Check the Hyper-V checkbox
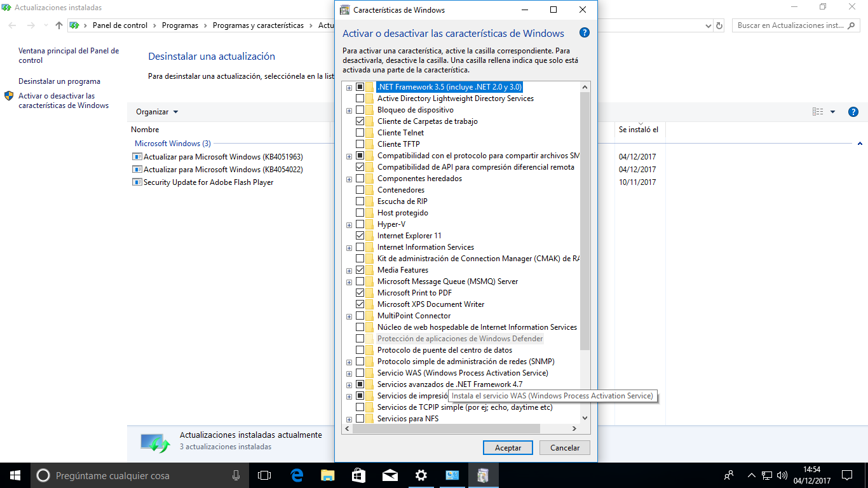 pyautogui.click(x=360, y=224)
